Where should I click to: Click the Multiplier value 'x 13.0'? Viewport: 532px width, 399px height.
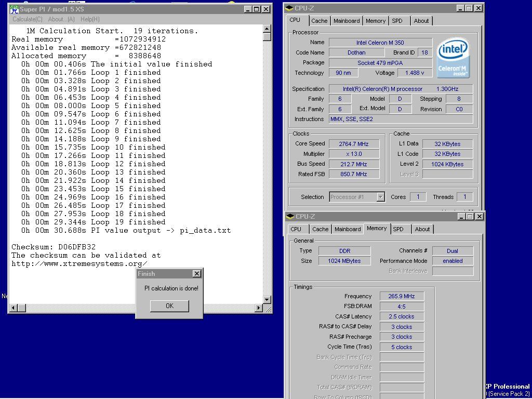point(354,154)
